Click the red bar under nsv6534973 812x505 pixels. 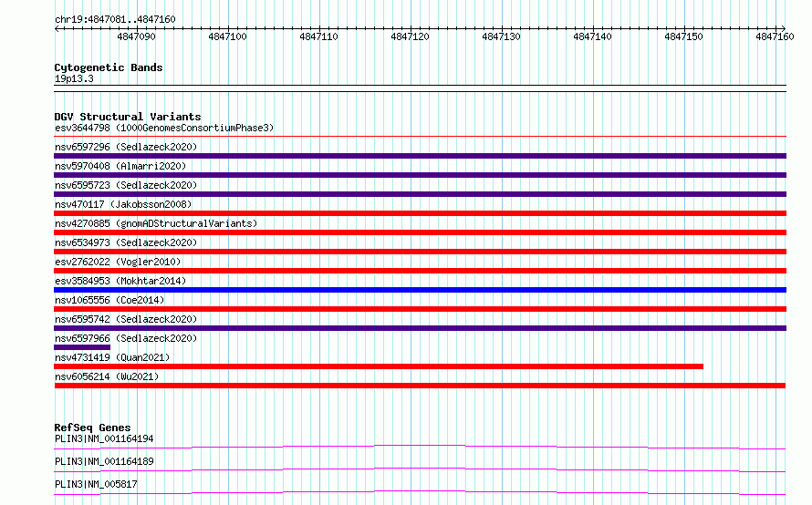(x=420, y=252)
